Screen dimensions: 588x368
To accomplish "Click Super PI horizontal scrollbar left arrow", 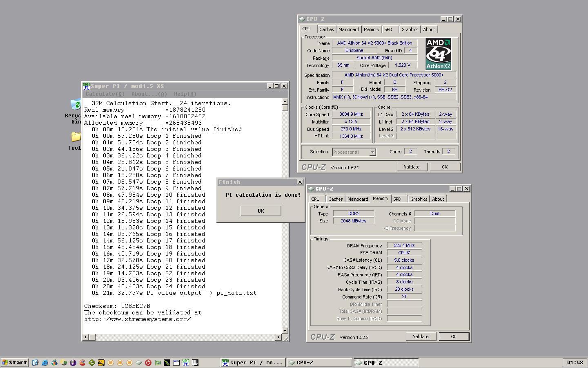I will [86, 337].
